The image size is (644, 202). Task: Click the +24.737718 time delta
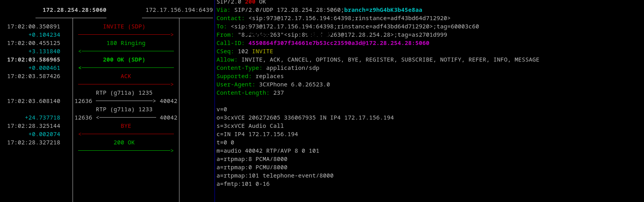point(43,118)
